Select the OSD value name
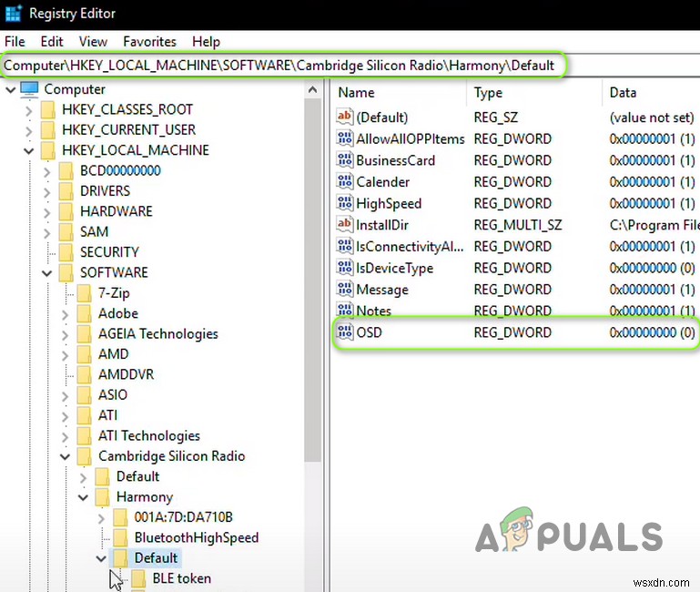 point(370,332)
